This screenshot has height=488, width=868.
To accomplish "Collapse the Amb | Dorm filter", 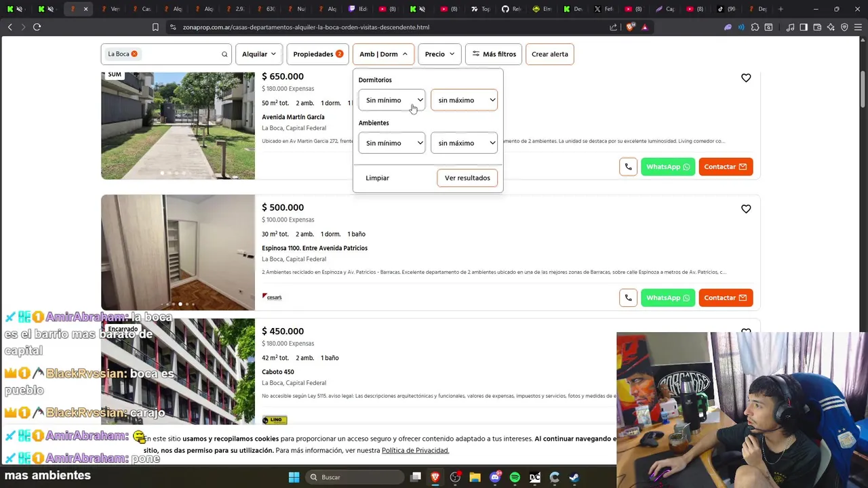I will (383, 54).
